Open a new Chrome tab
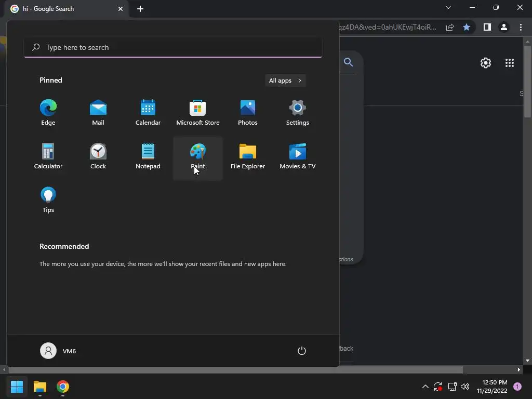This screenshot has height=399, width=532. [140, 9]
